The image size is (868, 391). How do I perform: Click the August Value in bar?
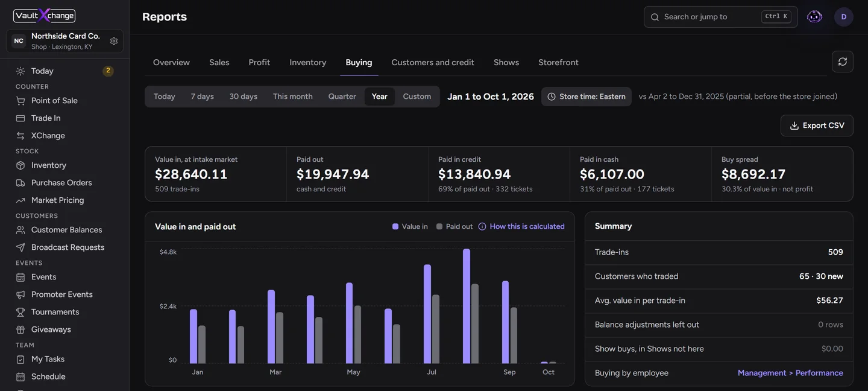[x=467, y=306]
